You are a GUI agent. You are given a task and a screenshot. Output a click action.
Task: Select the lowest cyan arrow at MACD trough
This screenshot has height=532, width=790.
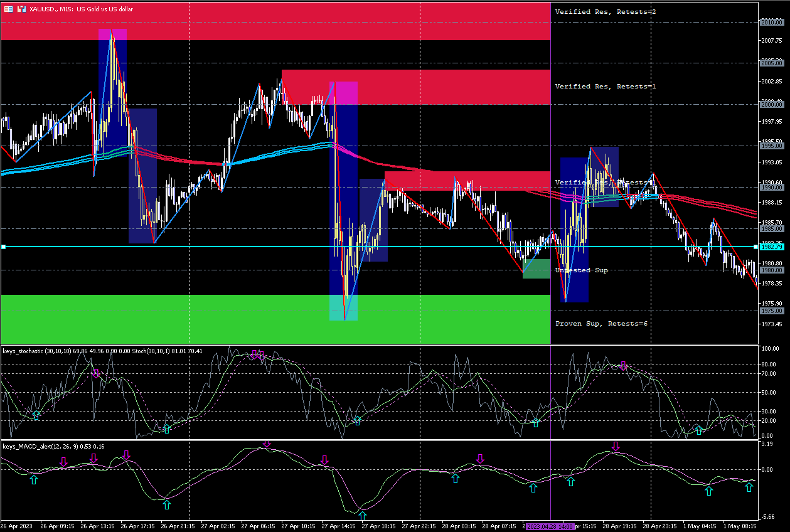click(363, 516)
